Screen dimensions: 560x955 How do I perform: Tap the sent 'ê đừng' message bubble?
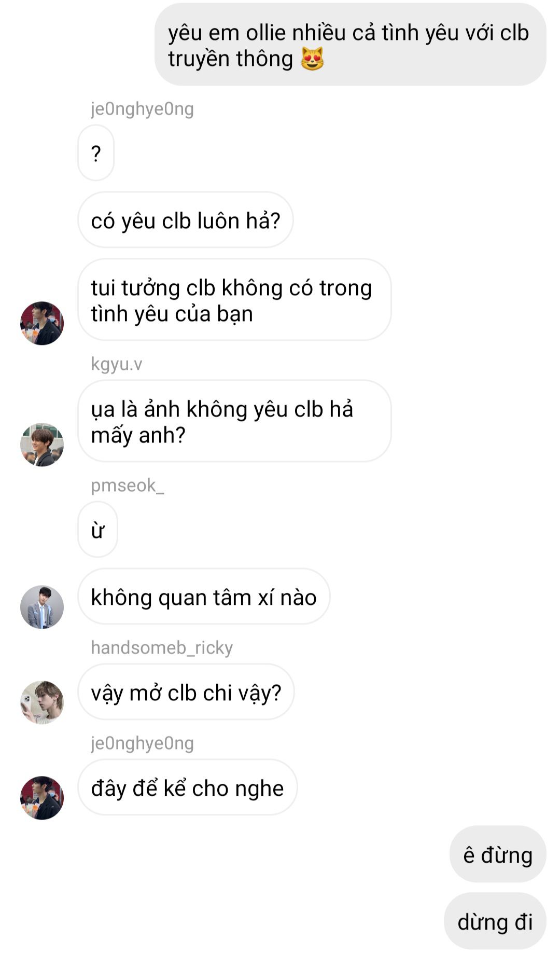pyautogui.click(x=498, y=854)
